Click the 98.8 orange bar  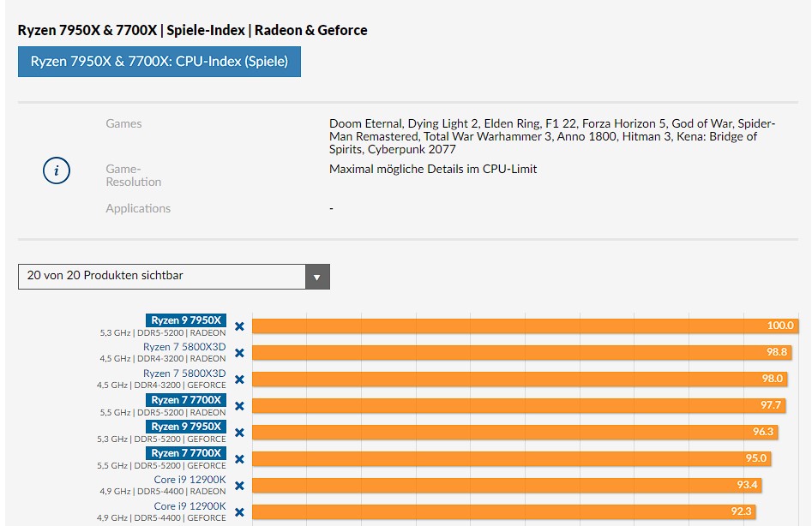522,352
